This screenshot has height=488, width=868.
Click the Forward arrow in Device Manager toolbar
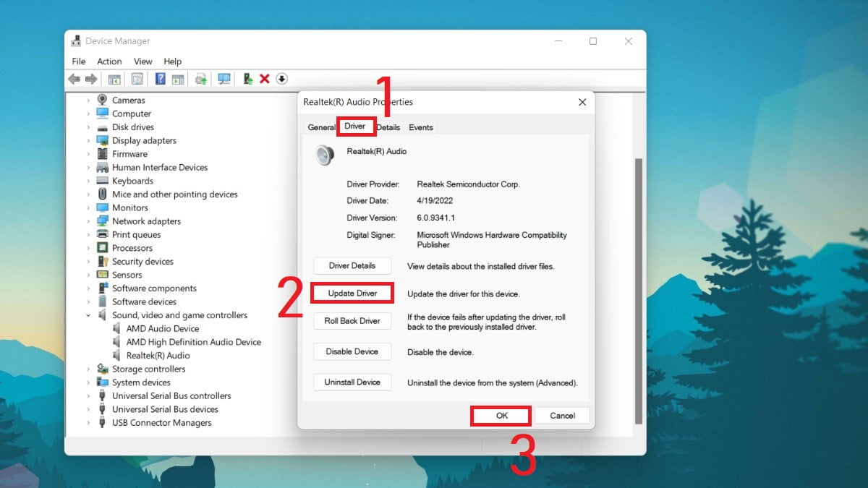91,79
